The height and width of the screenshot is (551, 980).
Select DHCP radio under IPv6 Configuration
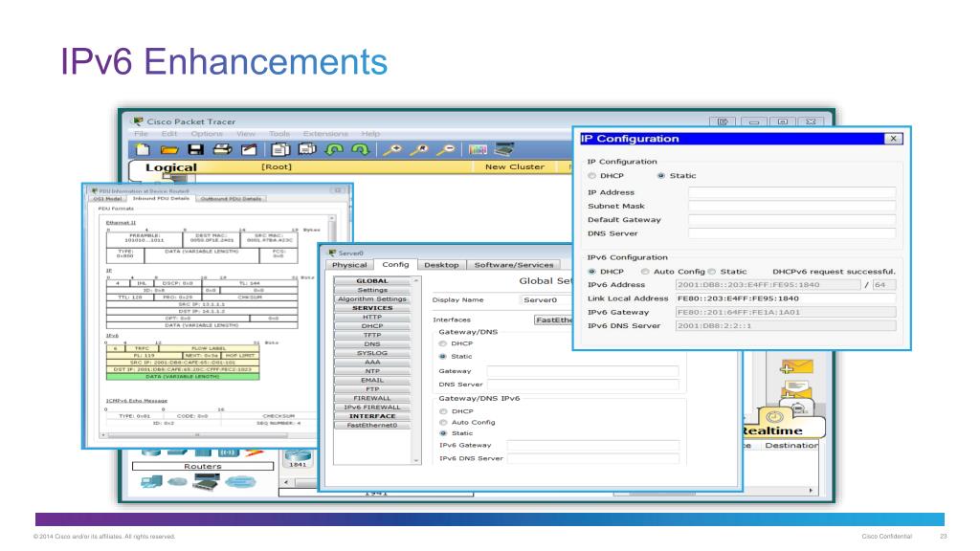pos(591,271)
